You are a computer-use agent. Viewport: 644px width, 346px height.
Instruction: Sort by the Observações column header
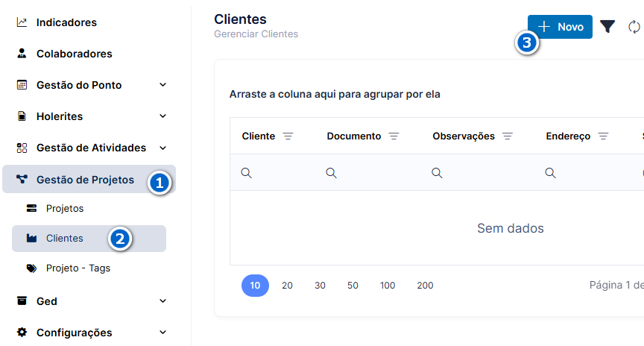464,136
